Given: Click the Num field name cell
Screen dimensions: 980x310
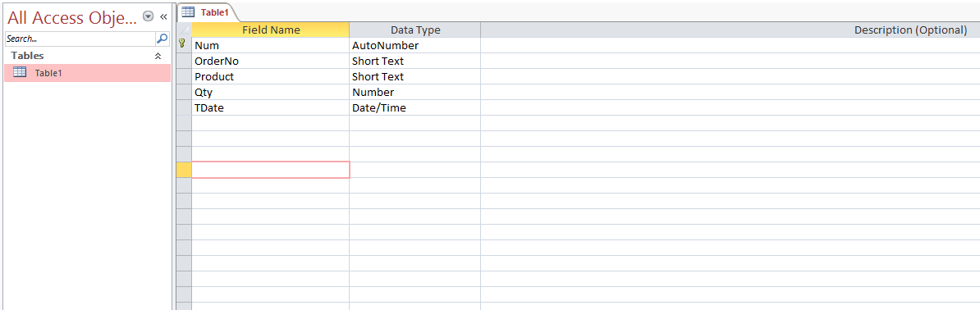Looking at the screenshot, I should 271,46.
